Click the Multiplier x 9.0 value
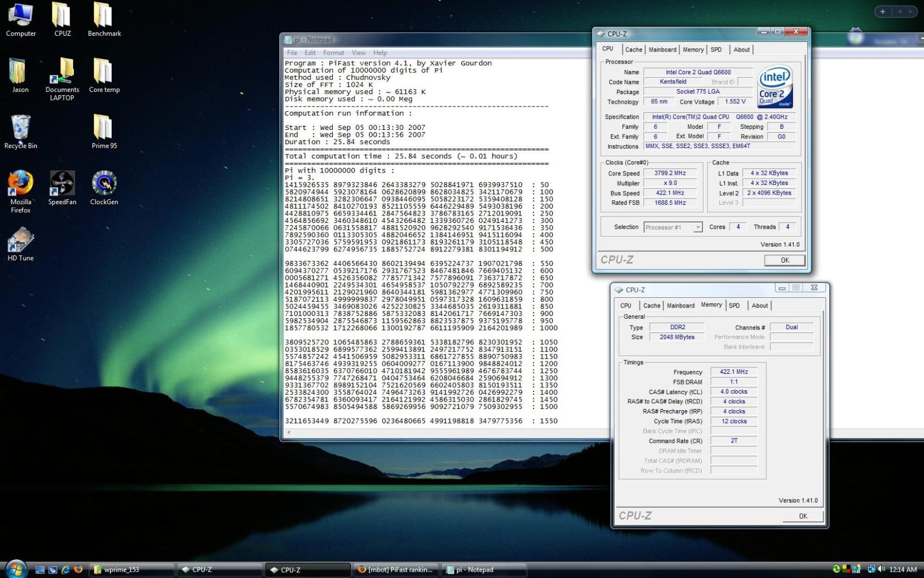Viewport: 924px width, 578px height. [x=670, y=183]
